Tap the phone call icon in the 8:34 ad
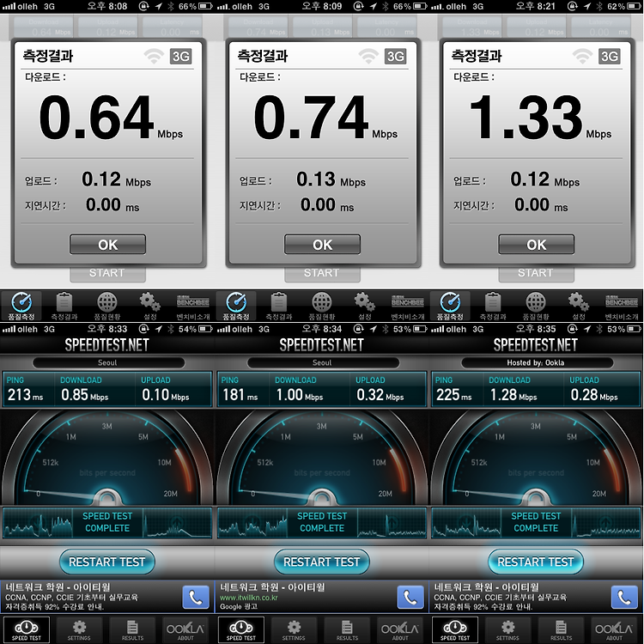 point(410,597)
